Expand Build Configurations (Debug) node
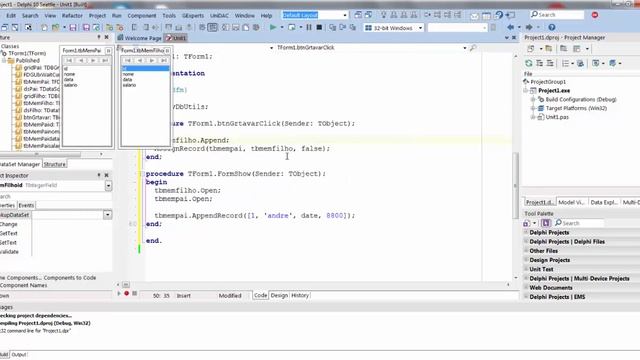This screenshot has height=360, width=640. (533, 100)
